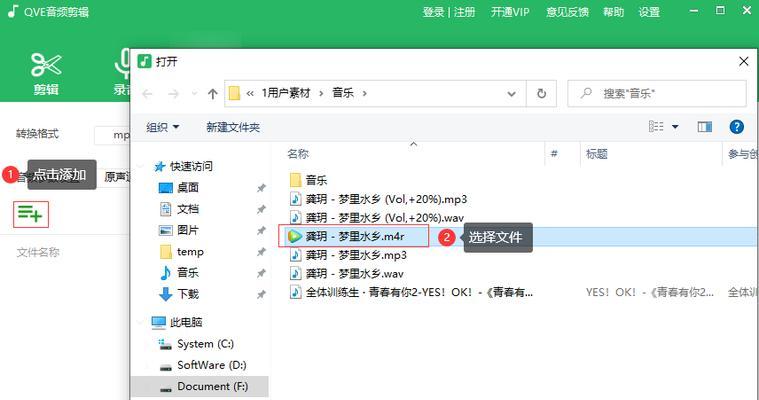Click the add-file list icon in QVE
This screenshot has height=400, width=759.
click(30, 214)
